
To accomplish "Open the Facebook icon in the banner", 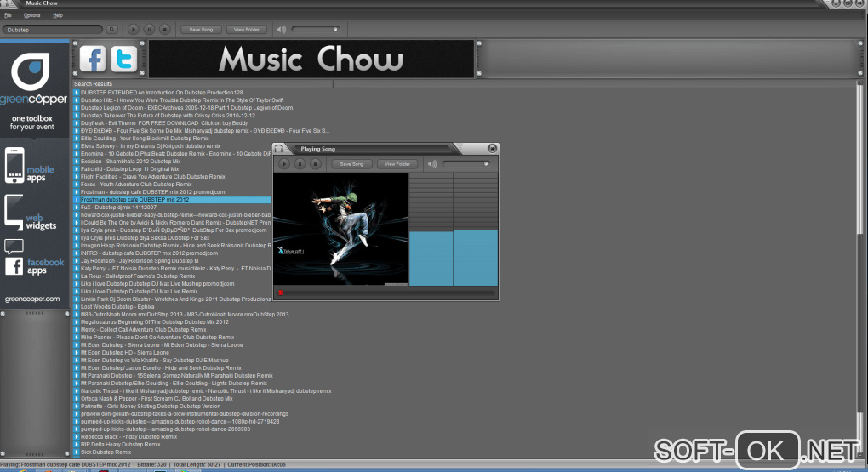I will tap(93, 59).
